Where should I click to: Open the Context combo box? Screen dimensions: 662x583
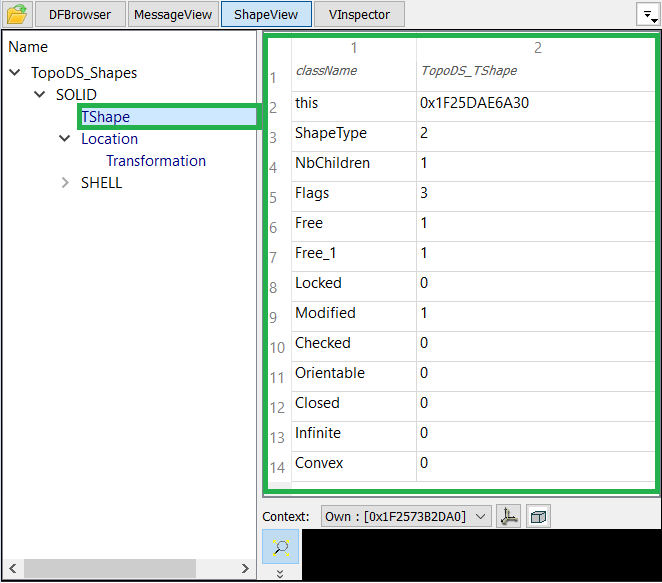(406, 516)
